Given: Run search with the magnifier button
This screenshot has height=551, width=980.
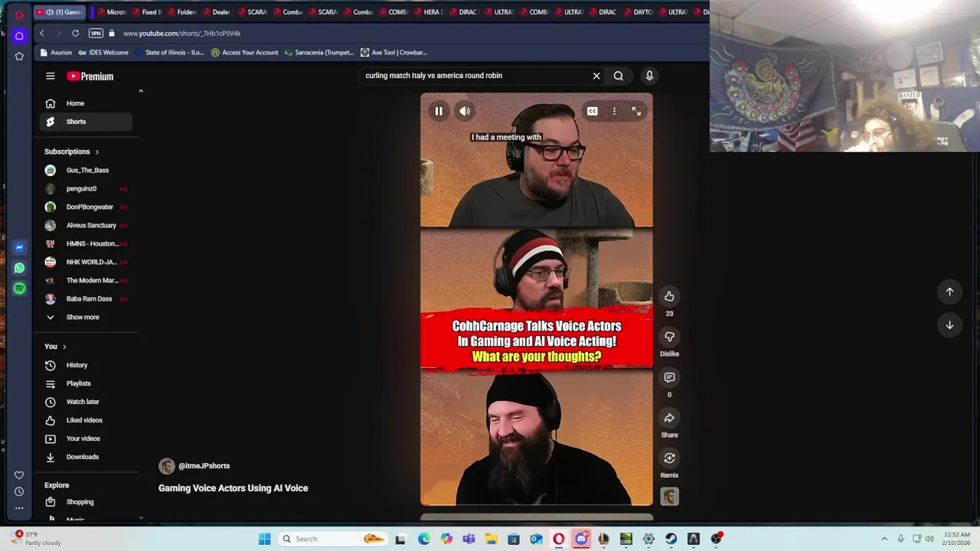Looking at the screenshot, I should [619, 76].
